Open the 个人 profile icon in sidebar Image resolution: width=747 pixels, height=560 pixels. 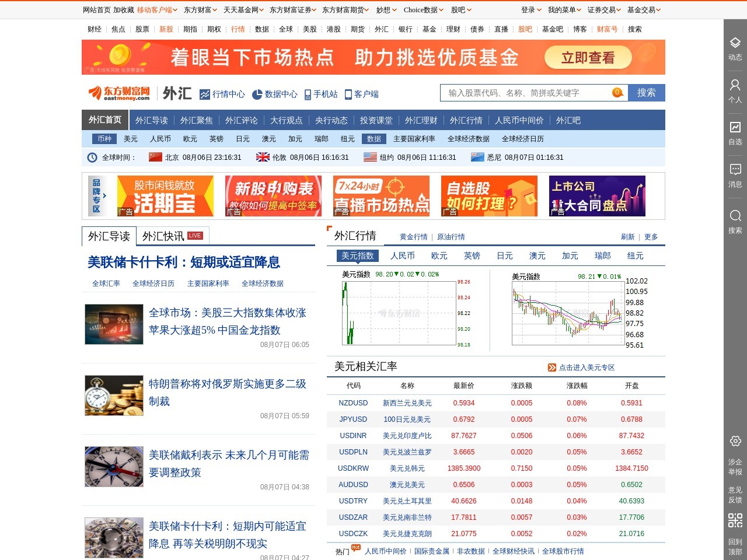point(734,85)
